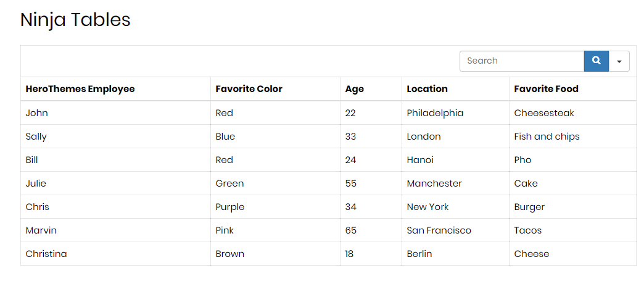Select the age 55 cell
Image resolution: width=644 pixels, height=291 pixels.
point(351,183)
